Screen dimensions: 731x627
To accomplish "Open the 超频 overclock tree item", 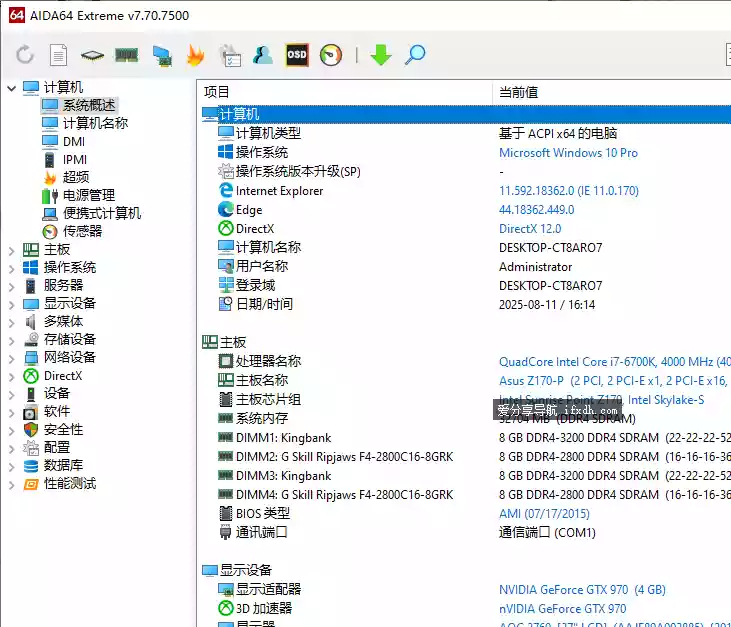I will 66,177.
